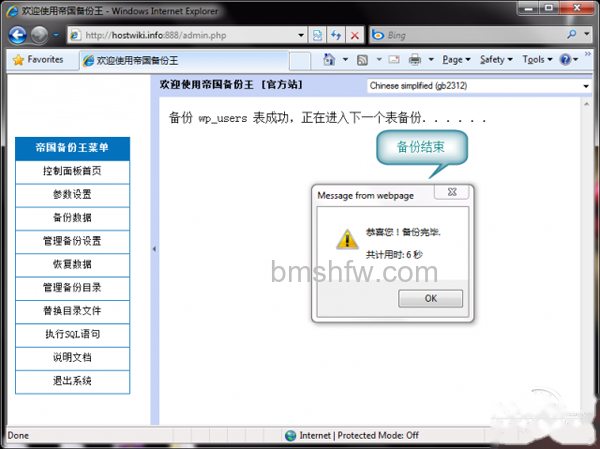Screen dimensions: 600x449
Task: Click the Done text in status bar
Action: (x=18, y=436)
